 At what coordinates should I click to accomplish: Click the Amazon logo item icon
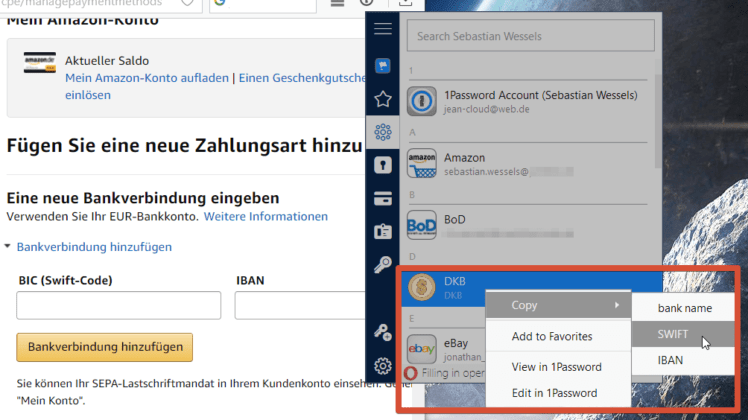pyautogui.click(x=422, y=163)
